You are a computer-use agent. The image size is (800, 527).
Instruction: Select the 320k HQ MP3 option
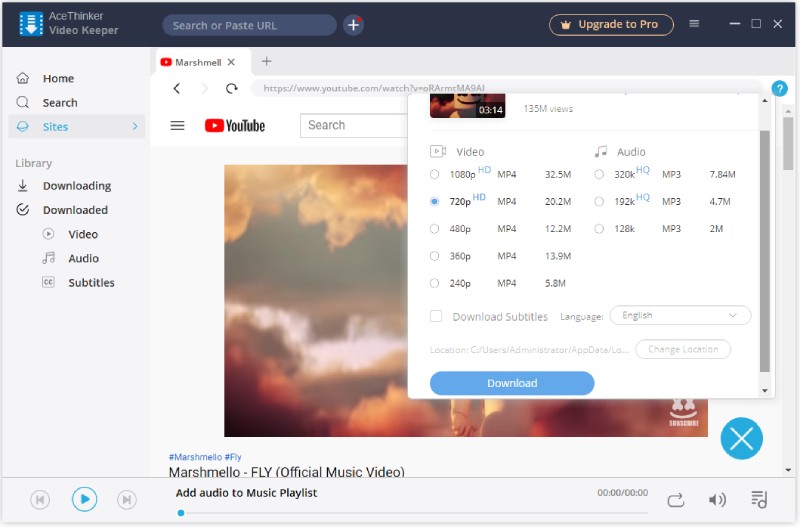pyautogui.click(x=599, y=174)
